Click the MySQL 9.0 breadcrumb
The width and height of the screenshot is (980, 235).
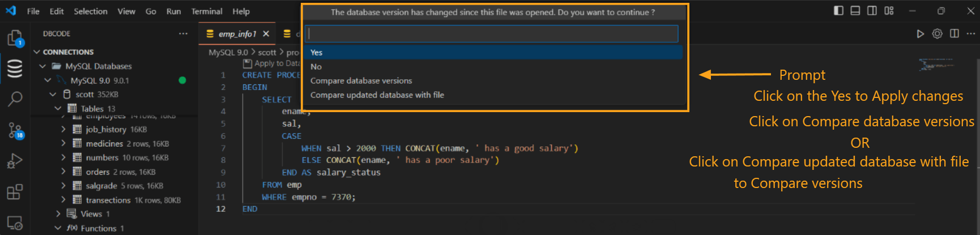tap(228, 52)
